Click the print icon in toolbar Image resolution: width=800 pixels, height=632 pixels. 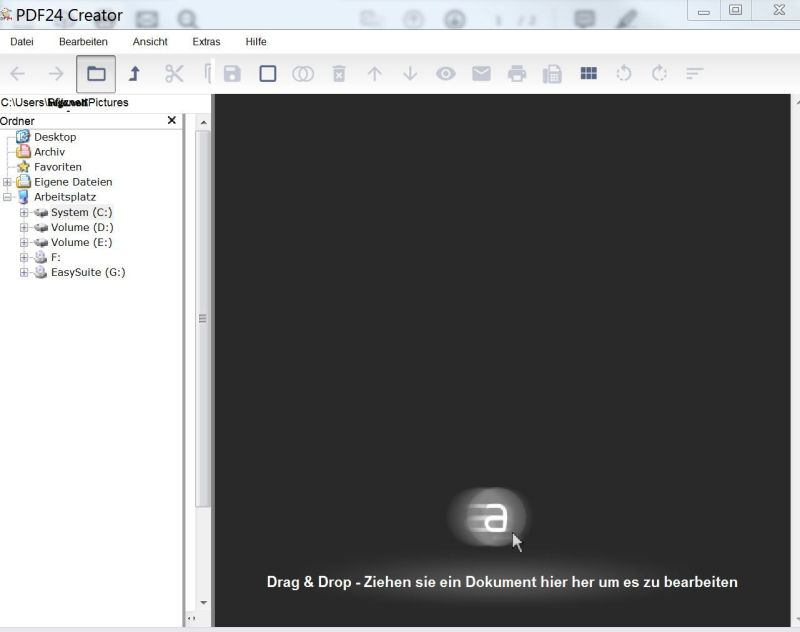516,74
